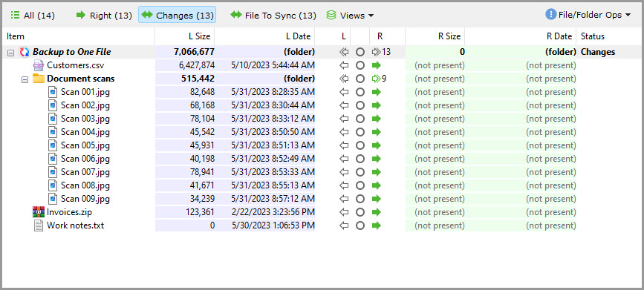Show the Right (13) items filter
Viewport: 644px width, 290px height.
coord(104,16)
